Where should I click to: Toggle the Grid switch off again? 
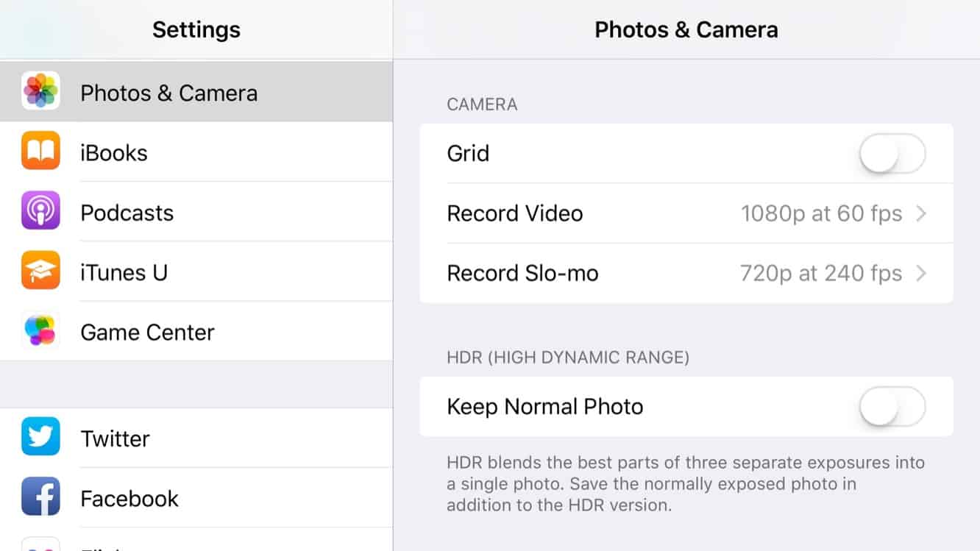[x=892, y=153]
